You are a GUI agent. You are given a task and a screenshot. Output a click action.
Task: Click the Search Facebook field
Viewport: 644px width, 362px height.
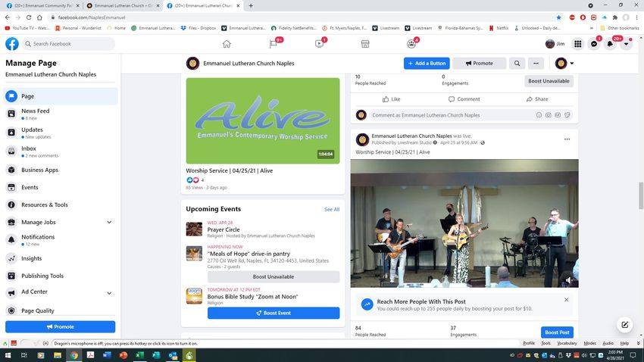pyautogui.click(x=69, y=44)
